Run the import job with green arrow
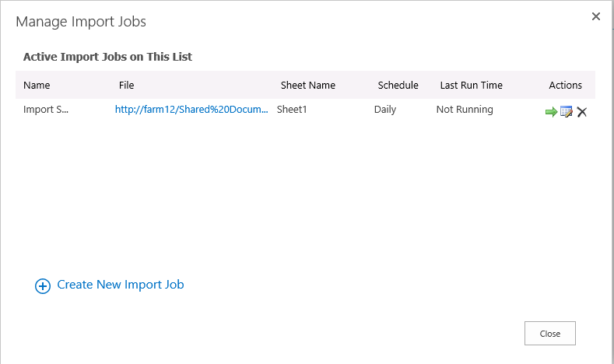The height and width of the screenshot is (364, 614). click(x=551, y=112)
